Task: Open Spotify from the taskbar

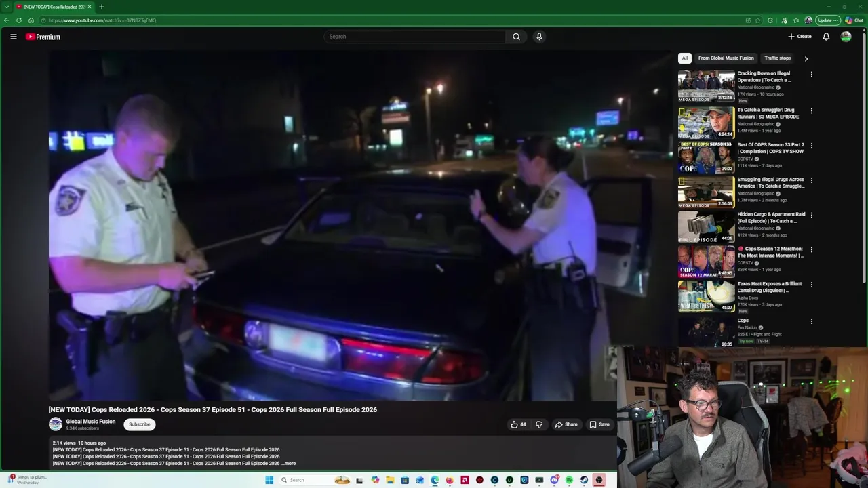Action: point(569,480)
